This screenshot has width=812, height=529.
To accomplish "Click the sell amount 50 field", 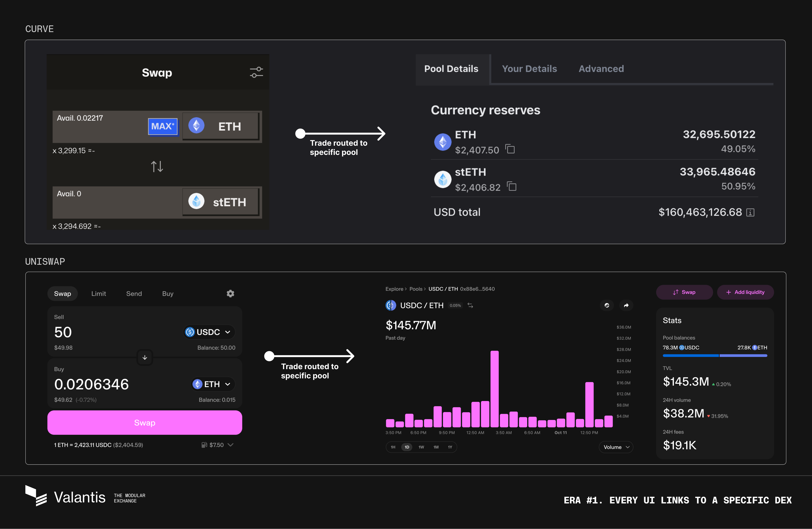I will pyautogui.click(x=63, y=332).
